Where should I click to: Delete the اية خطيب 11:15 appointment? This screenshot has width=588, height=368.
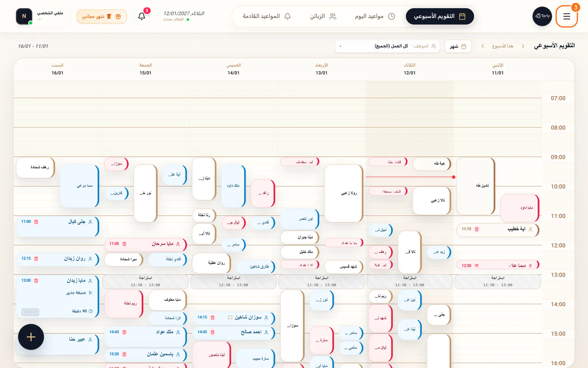coord(477,229)
